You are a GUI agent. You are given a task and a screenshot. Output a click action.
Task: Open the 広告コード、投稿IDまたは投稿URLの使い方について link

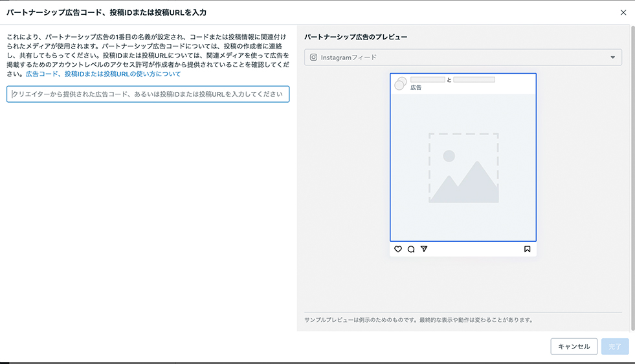click(x=104, y=74)
